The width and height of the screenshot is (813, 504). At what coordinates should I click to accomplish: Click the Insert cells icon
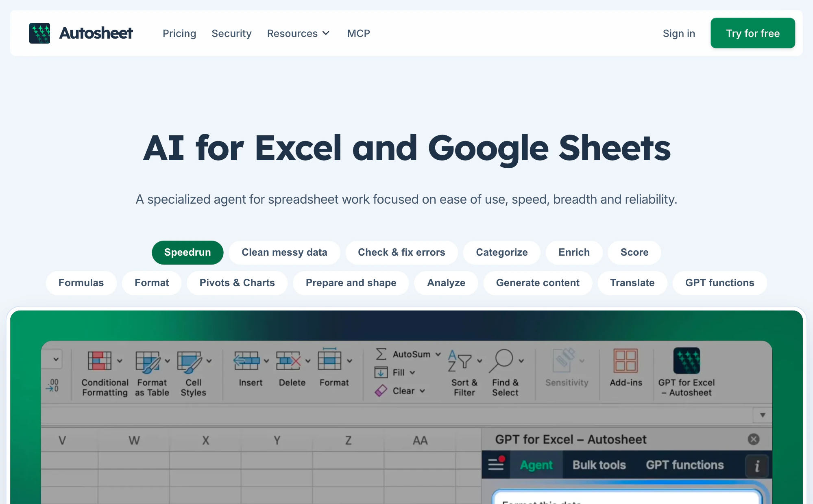pyautogui.click(x=246, y=361)
